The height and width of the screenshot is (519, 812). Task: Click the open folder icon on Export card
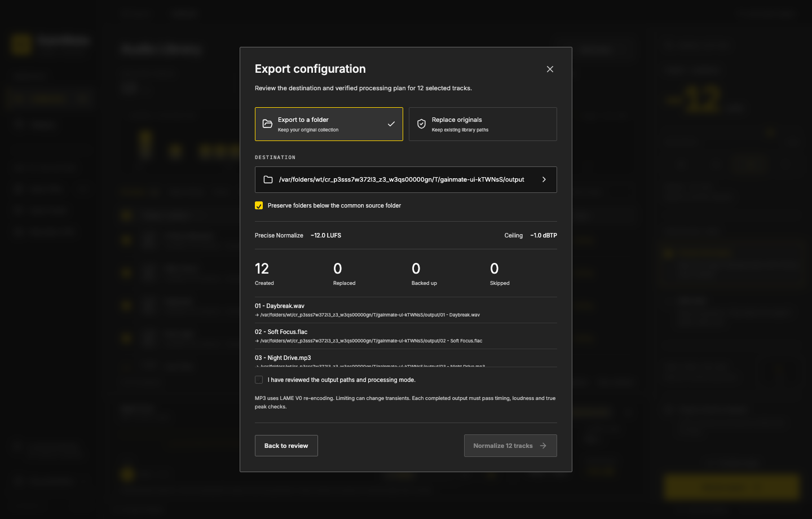(267, 124)
